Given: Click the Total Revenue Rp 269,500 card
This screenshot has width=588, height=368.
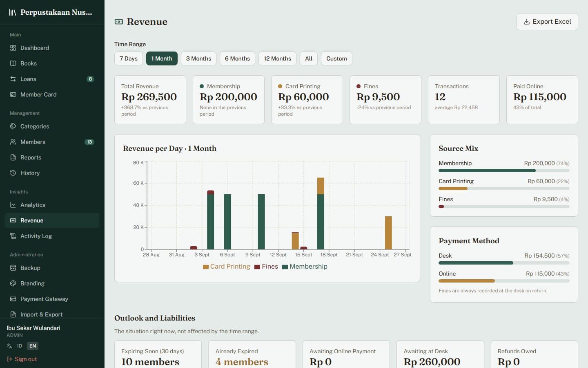Looking at the screenshot, I should [x=150, y=100].
